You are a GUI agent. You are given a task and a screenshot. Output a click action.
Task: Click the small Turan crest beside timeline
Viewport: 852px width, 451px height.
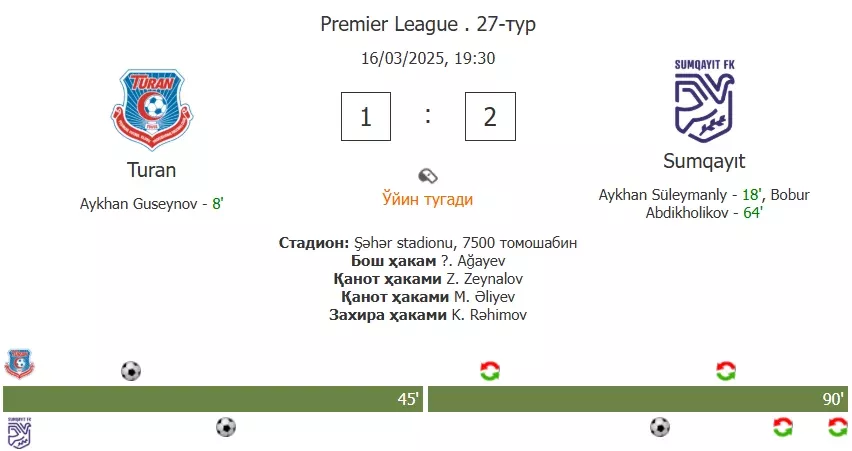(20, 364)
